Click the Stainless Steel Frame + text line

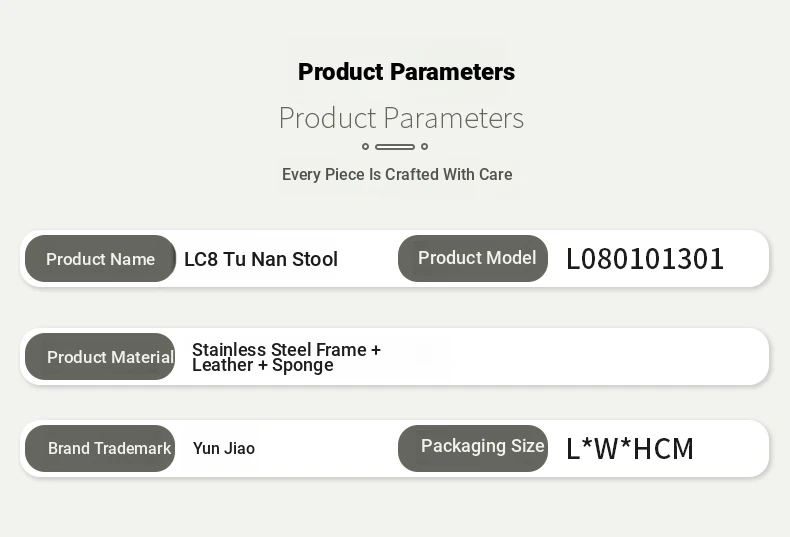[x=286, y=350]
